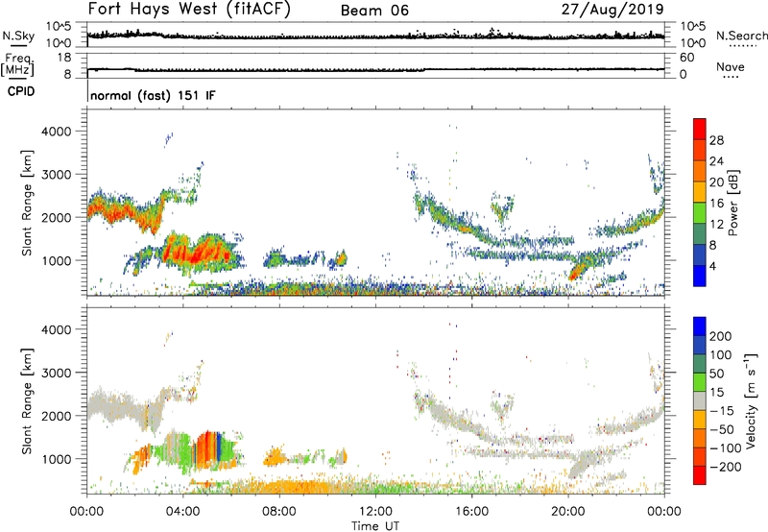The width and height of the screenshot is (768, 532).
Task: Select the '1000' tick on power panel
Action: [57, 260]
